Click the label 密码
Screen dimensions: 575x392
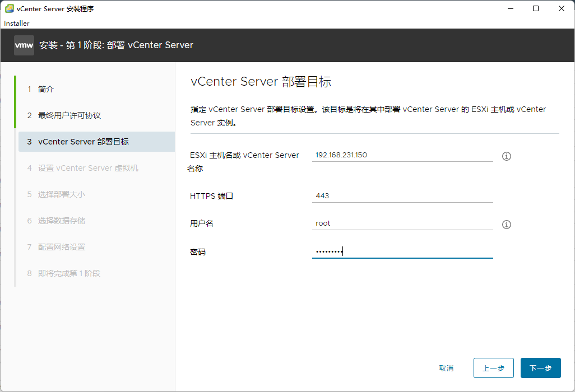pyautogui.click(x=198, y=252)
